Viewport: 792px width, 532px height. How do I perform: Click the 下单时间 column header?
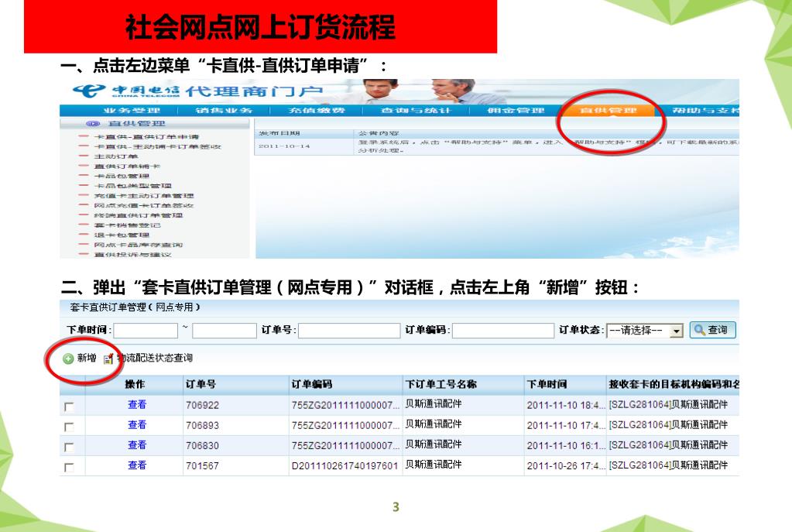[x=547, y=384]
